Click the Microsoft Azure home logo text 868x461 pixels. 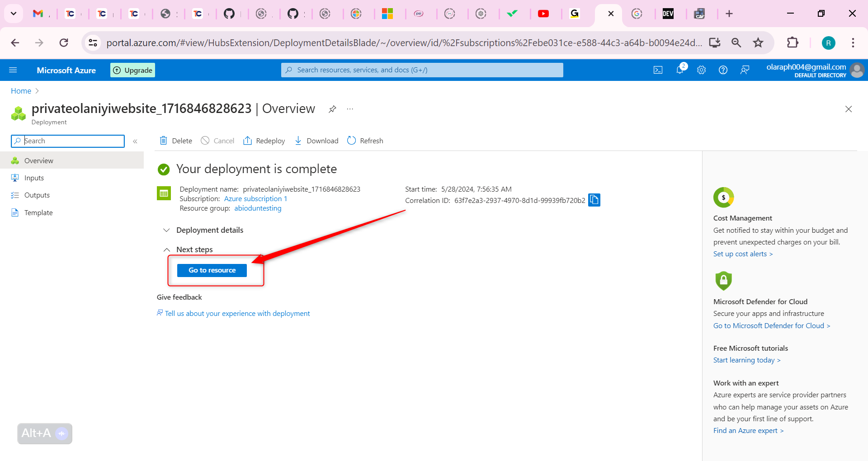tap(66, 70)
